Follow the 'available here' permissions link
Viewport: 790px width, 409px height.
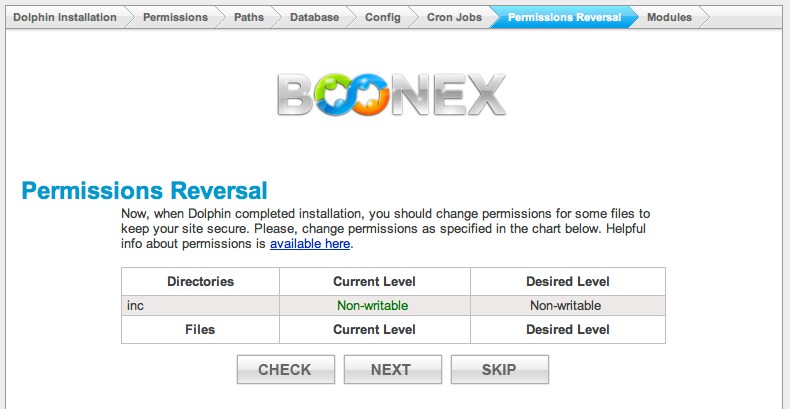[310, 244]
